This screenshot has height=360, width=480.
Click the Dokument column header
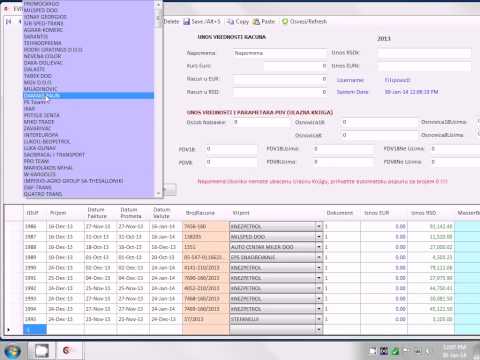[342, 213]
